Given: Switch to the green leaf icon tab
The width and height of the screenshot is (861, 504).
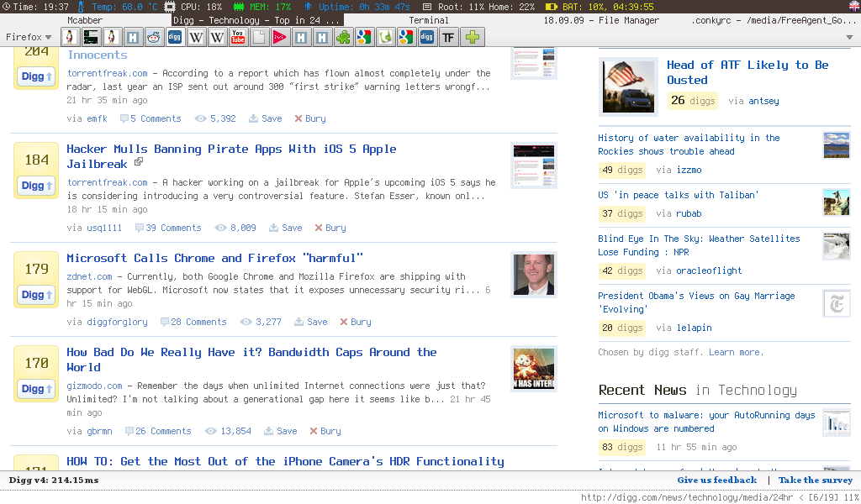Looking at the screenshot, I should [385, 37].
